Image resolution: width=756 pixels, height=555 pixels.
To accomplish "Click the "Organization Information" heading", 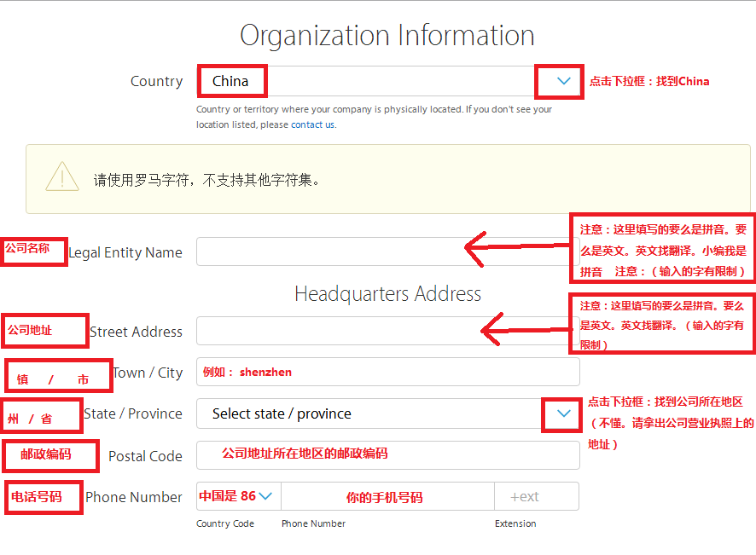I will 387,35.
